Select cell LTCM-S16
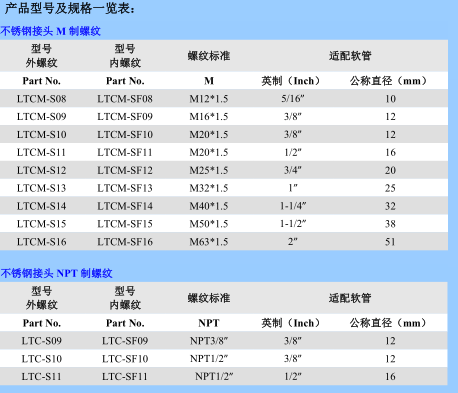Image resolution: width=458 pixels, height=393 pixels. (x=42, y=242)
